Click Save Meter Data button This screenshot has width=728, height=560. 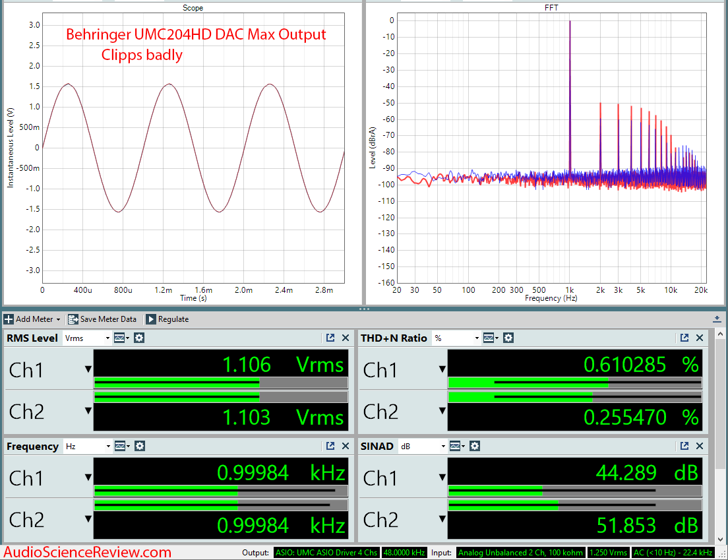tap(102, 319)
